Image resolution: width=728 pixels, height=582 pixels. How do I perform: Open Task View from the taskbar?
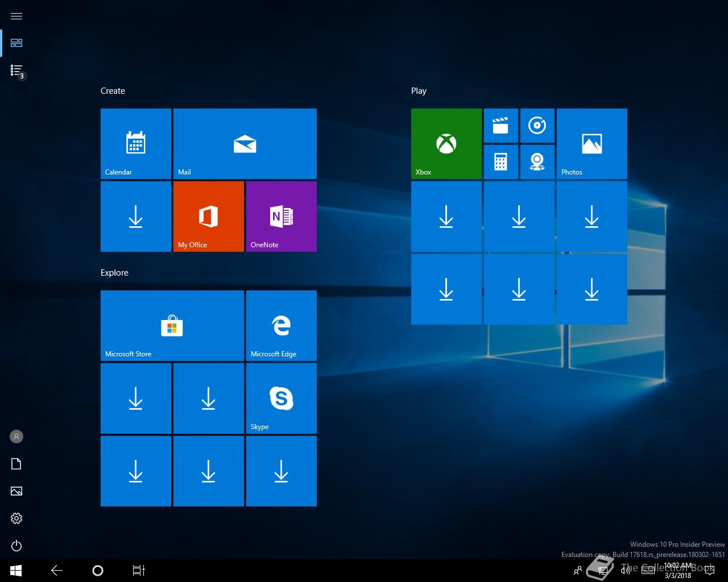pyautogui.click(x=139, y=571)
